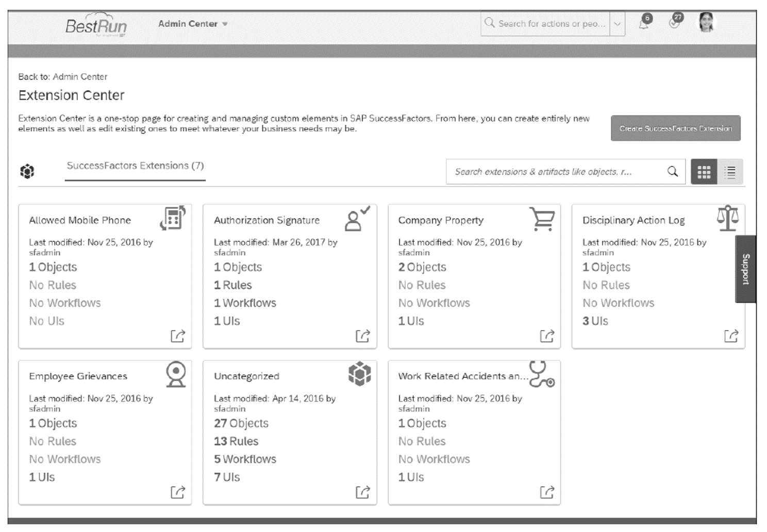
Task: Switch to grid tile view
Action: click(x=704, y=172)
